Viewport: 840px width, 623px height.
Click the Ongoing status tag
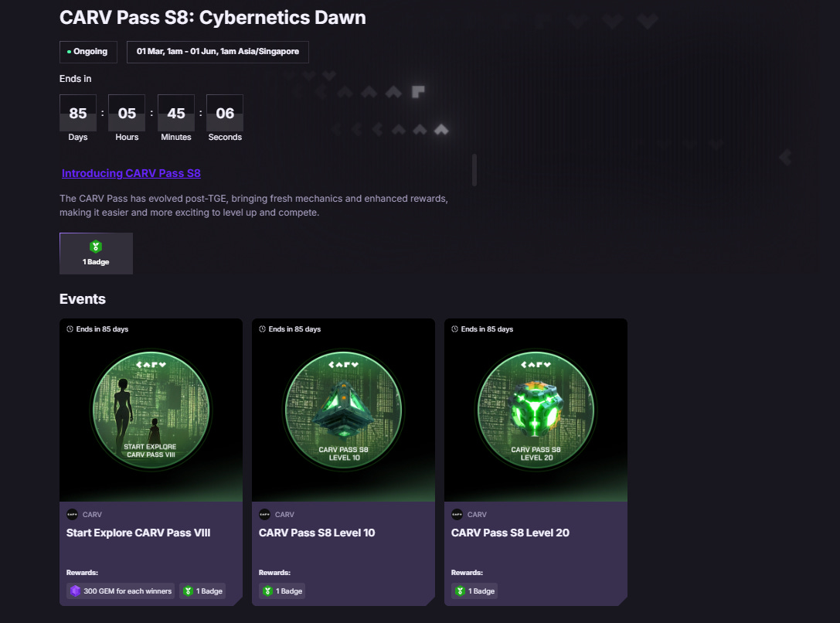pyautogui.click(x=88, y=52)
